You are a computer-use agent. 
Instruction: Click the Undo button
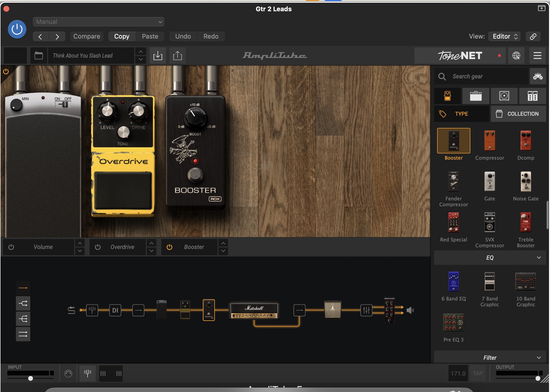point(183,36)
